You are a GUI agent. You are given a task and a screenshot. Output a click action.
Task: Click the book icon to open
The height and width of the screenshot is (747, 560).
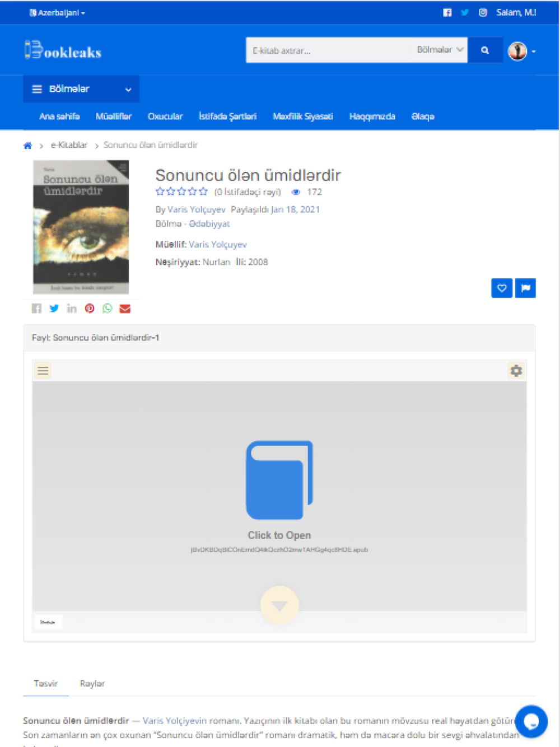[279, 480]
